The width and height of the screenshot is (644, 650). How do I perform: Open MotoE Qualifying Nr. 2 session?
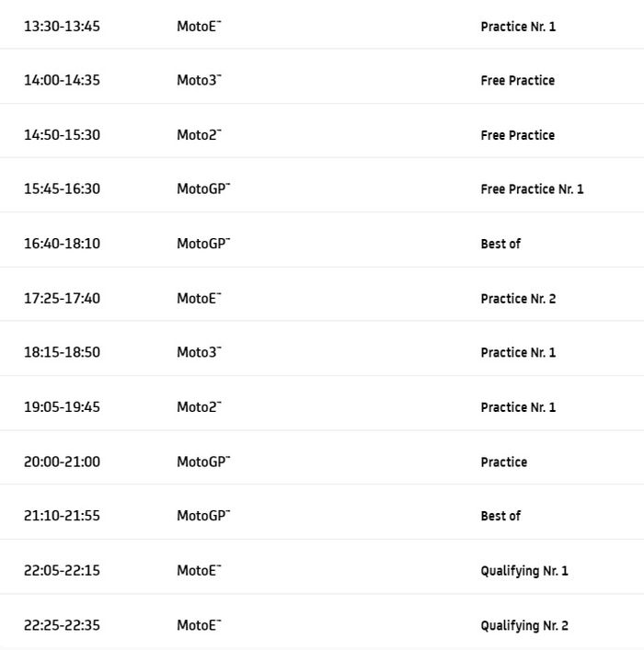pos(524,626)
